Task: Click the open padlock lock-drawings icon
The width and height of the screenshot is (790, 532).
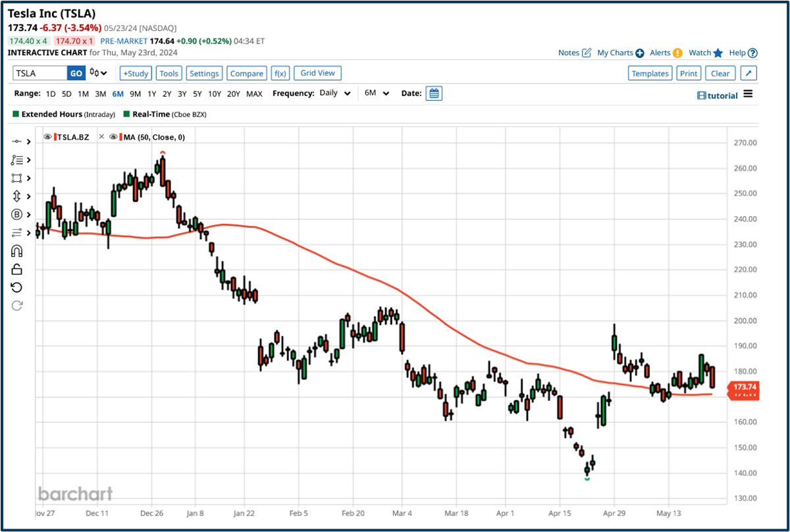Action: coord(17,269)
